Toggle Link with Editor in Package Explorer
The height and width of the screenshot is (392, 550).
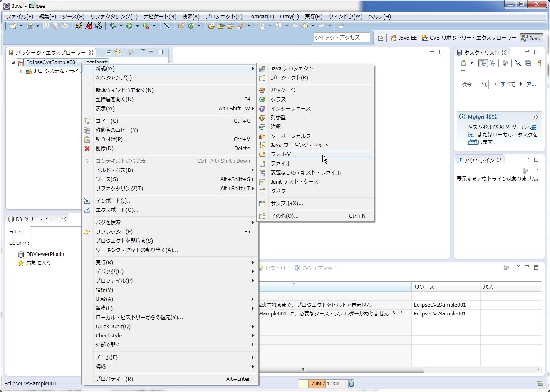pos(118,52)
